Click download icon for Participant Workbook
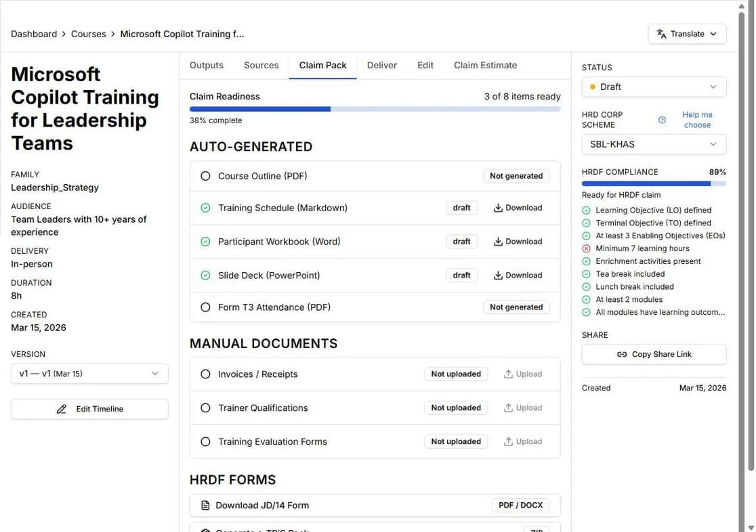Viewport: 756px width, 532px height. [x=498, y=242]
